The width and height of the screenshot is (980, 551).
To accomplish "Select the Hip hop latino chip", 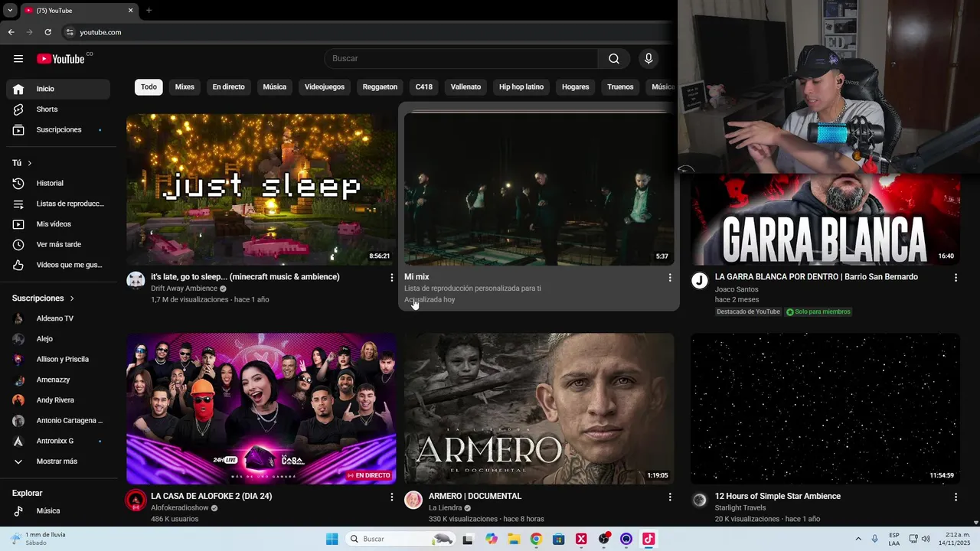I will 521,87.
